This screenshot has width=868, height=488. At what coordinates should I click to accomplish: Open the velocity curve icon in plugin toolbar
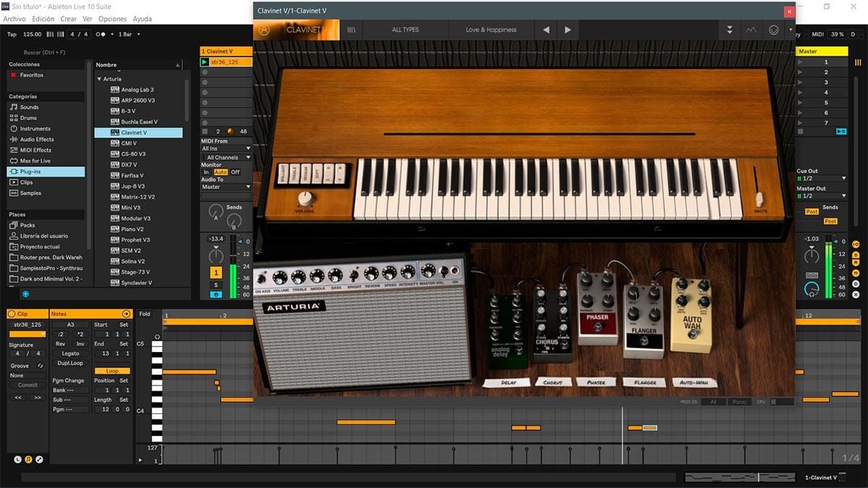752,30
